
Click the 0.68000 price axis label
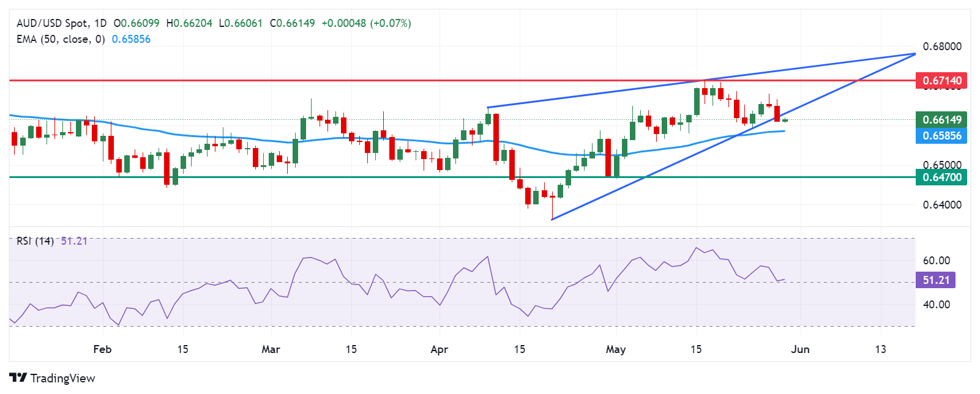(x=941, y=46)
